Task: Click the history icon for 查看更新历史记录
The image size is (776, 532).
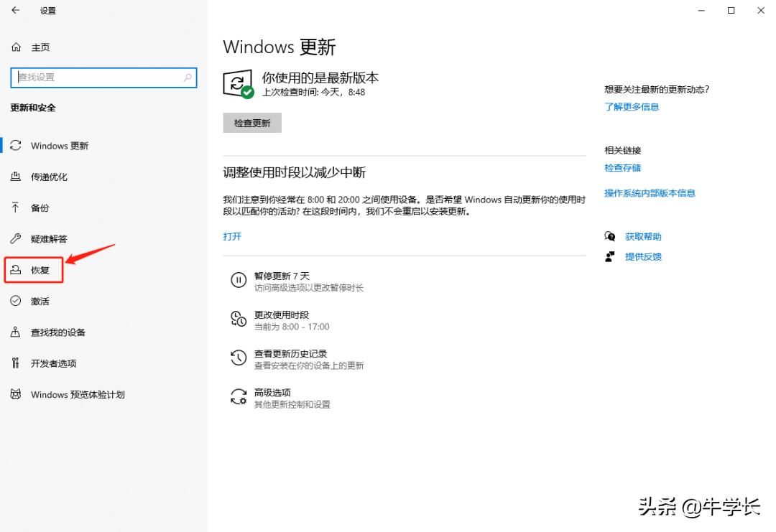Action: tap(239, 358)
